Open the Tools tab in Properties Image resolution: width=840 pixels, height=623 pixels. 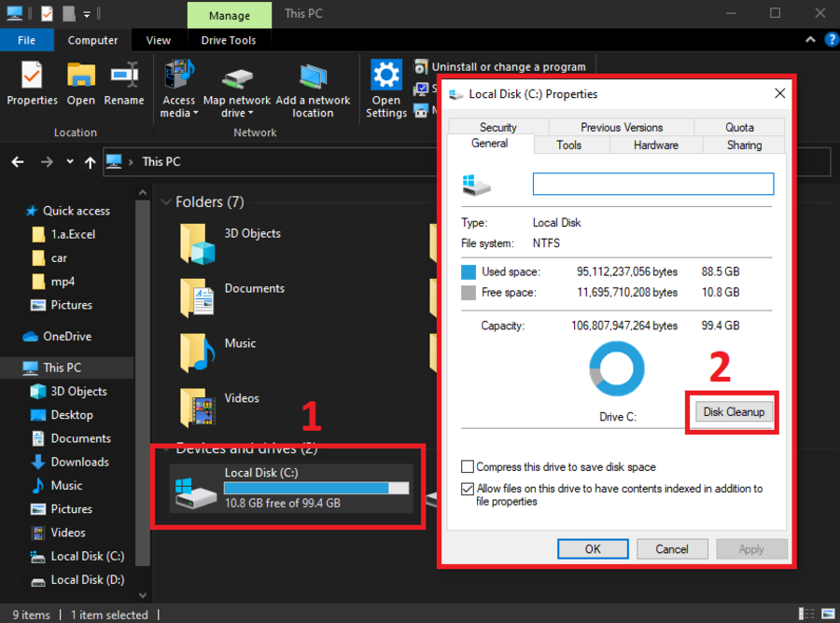(x=569, y=145)
